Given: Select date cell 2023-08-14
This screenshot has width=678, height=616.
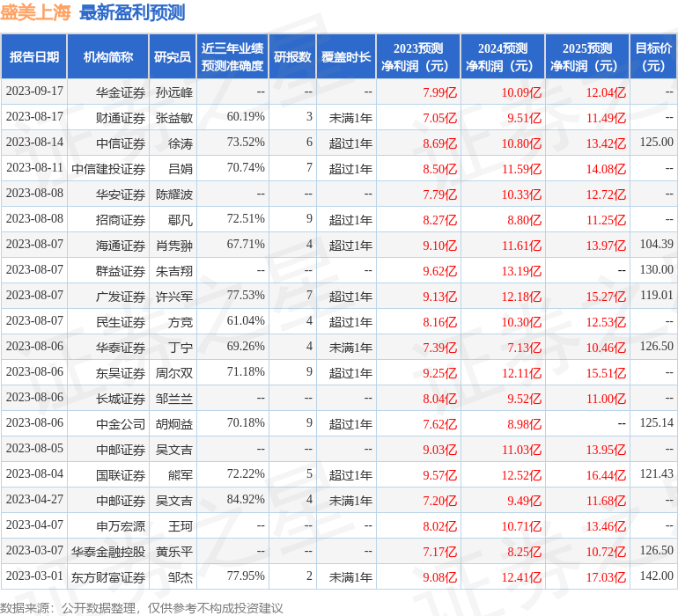Looking at the screenshot, I should point(34,143).
